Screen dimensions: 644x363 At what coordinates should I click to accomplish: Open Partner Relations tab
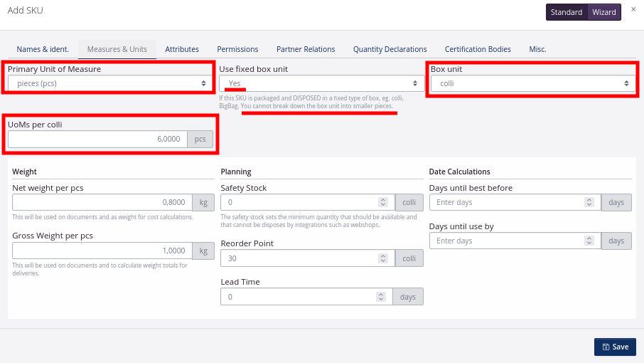tap(306, 49)
